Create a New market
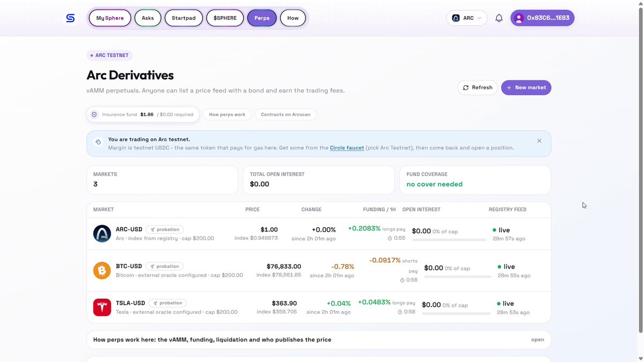The image size is (644, 362). pos(526,87)
